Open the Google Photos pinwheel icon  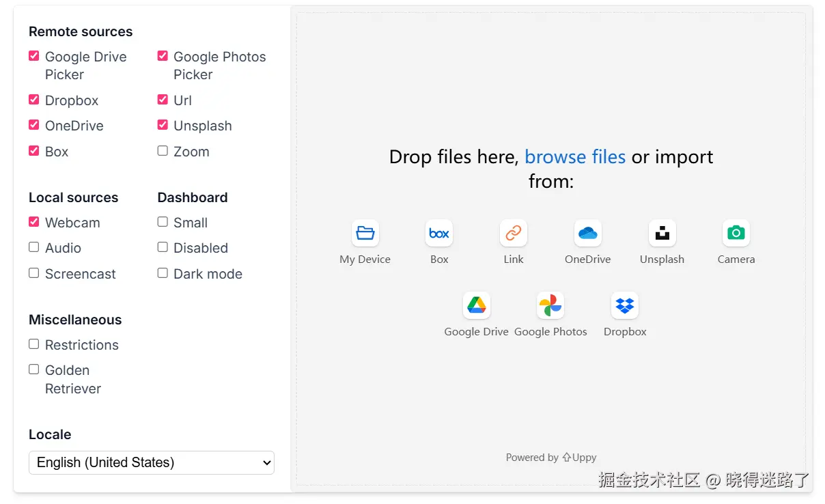coord(550,305)
